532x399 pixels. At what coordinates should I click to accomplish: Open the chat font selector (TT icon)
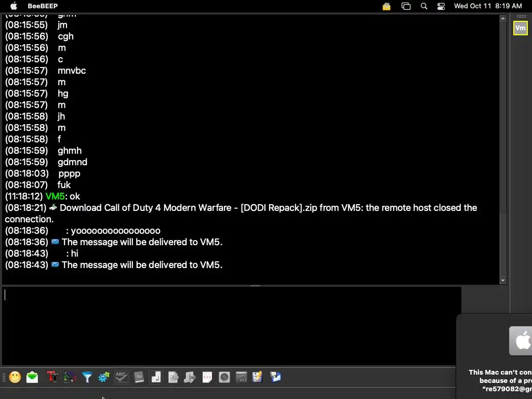coord(52,377)
